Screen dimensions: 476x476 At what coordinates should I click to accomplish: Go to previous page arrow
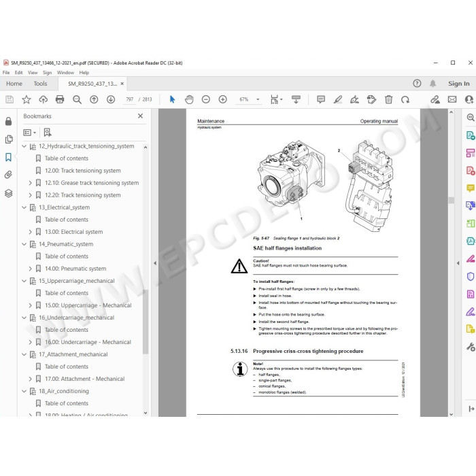[94, 99]
